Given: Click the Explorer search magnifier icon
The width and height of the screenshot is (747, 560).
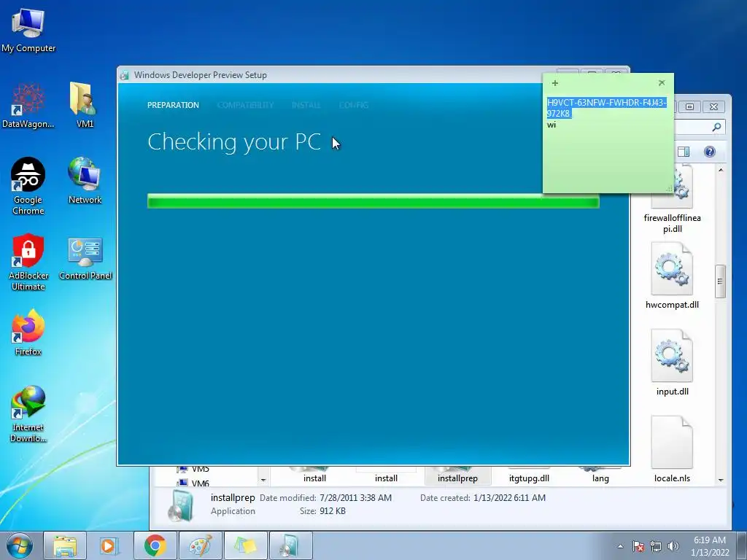Looking at the screenshot, I should [716, 127].
